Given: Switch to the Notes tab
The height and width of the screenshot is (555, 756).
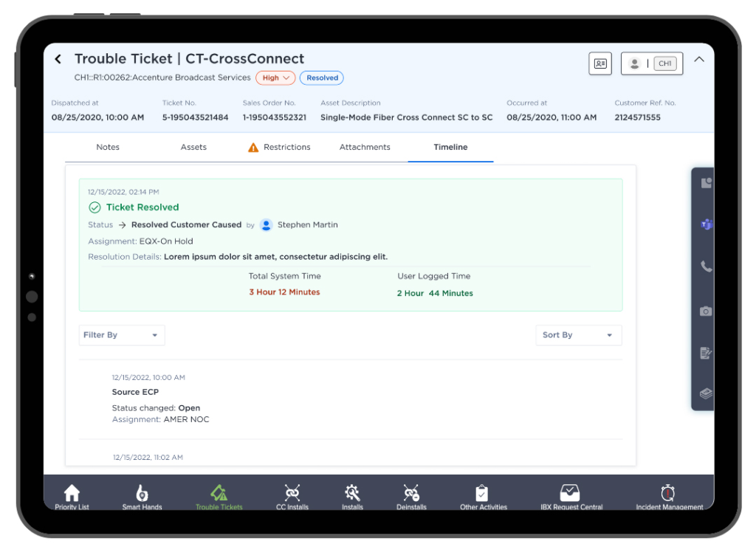Looking at the screenshot, I should (x=108, y=147).
